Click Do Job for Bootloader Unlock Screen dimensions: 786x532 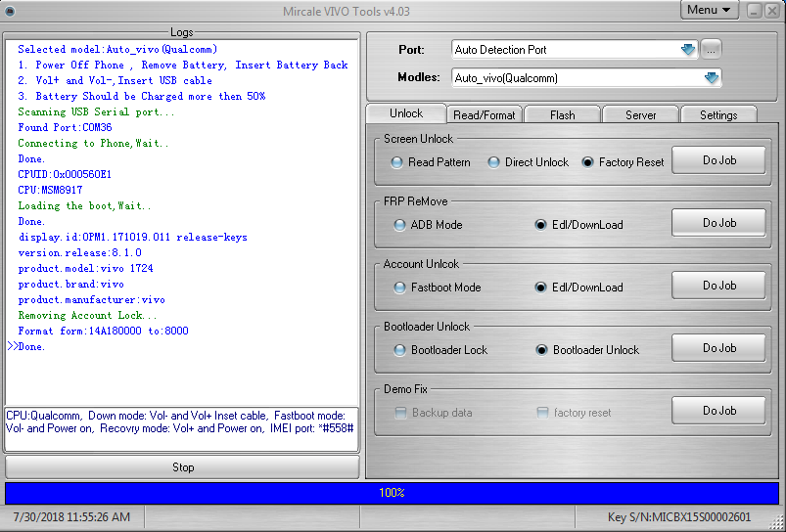(x=718, y=348)
